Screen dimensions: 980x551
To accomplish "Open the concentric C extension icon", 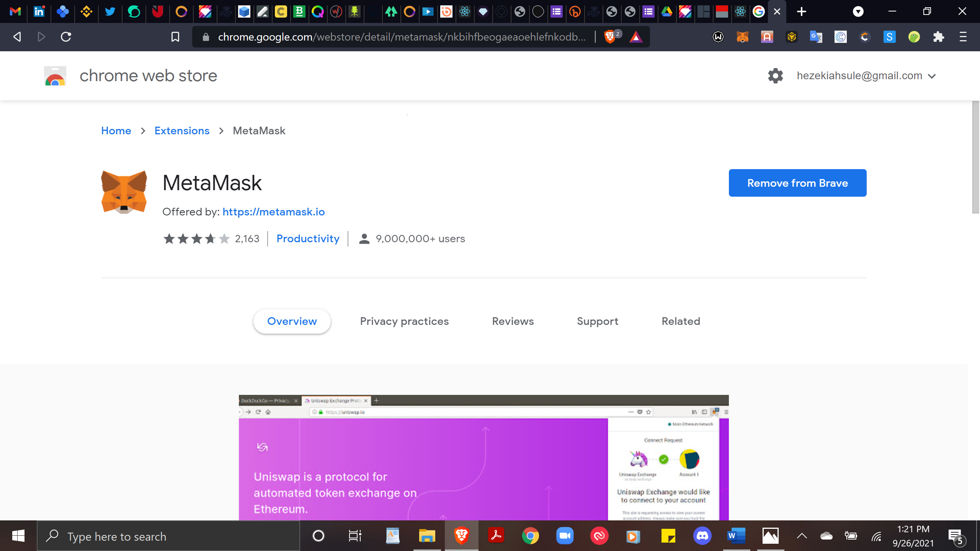I will pyautogui.click(x=841, y=37).
